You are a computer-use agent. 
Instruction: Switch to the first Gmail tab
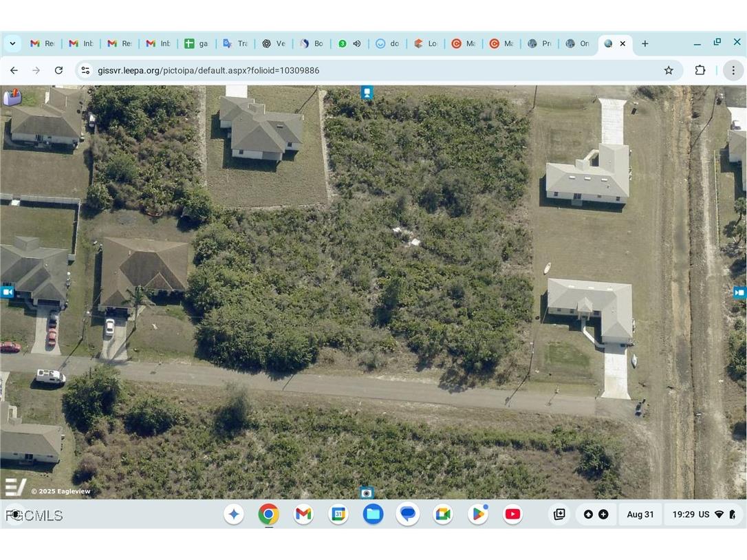[x=42, y=43]
